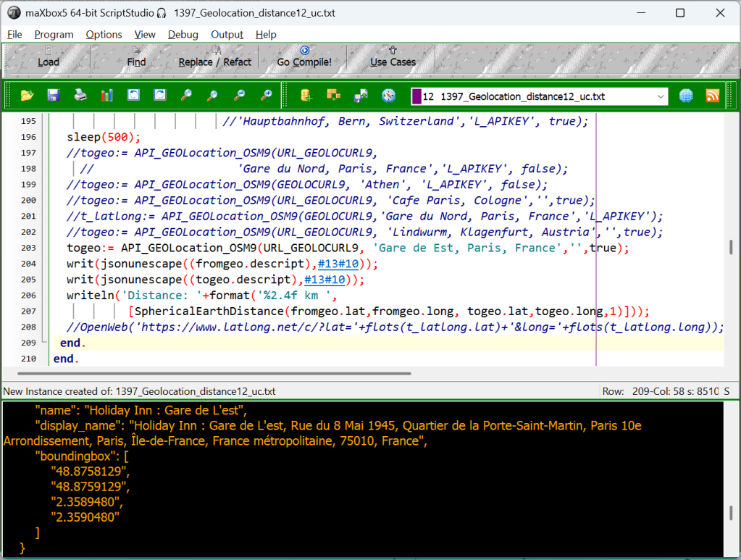
Task: Open the Debug menu
Action: click(x=183, y=34)
